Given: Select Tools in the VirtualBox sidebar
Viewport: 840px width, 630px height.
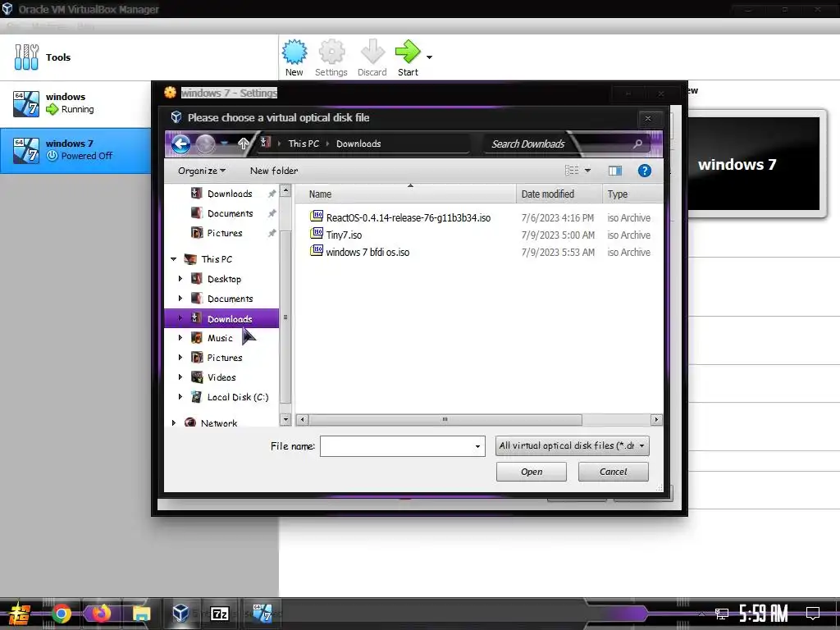Looking at the screenshot, I should pos(139,57).
